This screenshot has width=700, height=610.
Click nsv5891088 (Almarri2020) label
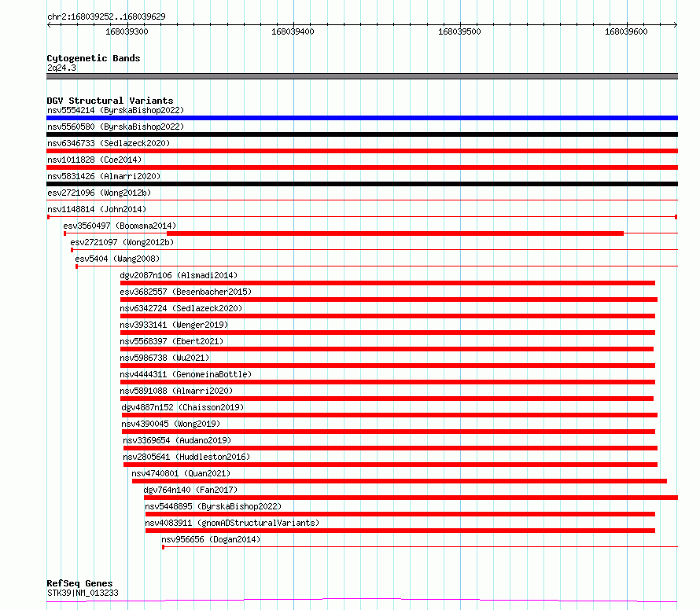[176, 391]
